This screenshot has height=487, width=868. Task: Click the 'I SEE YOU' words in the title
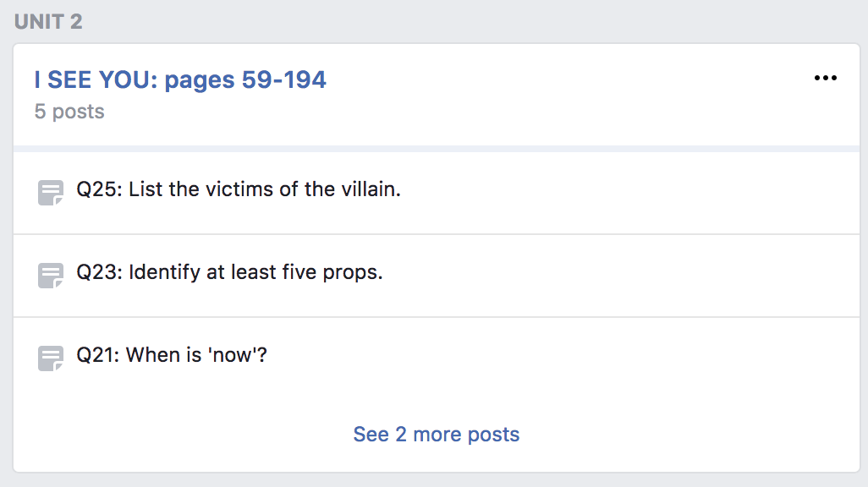(95, 79)
